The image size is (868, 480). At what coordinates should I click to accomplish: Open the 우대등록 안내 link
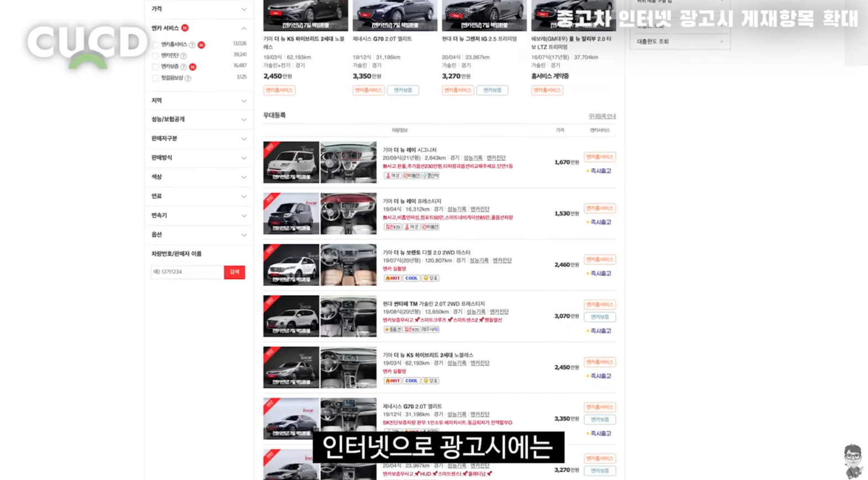[x=602, y=116]
